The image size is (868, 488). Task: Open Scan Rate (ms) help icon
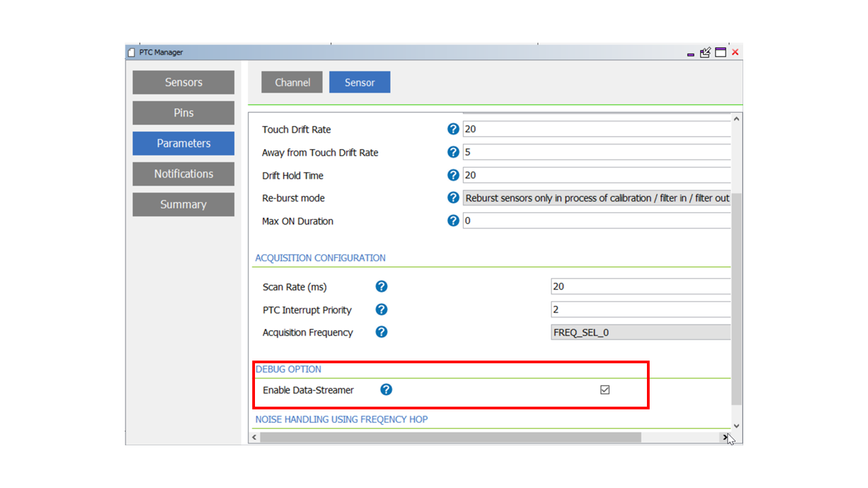(x=382, y=287)
